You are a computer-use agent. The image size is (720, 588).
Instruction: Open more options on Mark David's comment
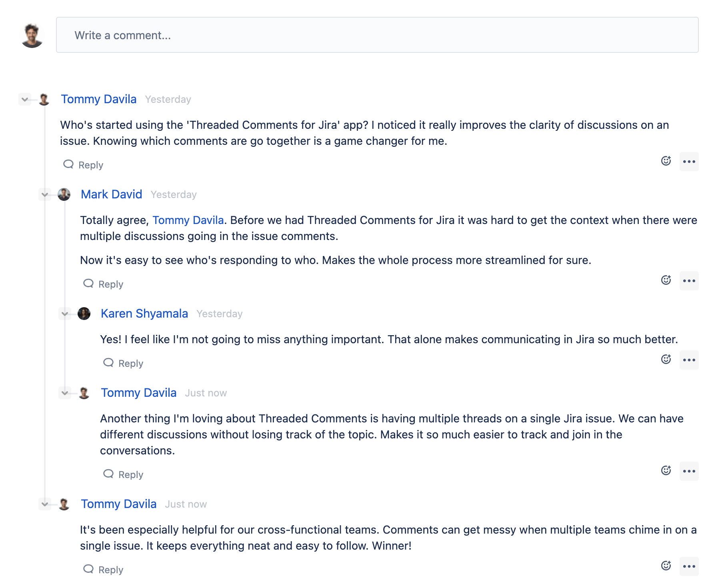coord(689,281)
